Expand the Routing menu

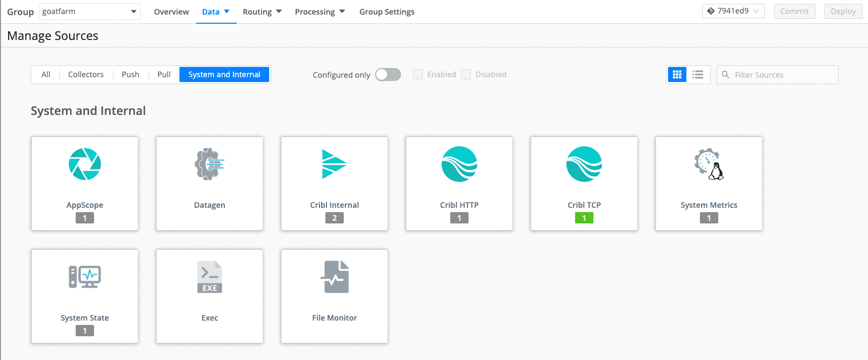(262, 12)
